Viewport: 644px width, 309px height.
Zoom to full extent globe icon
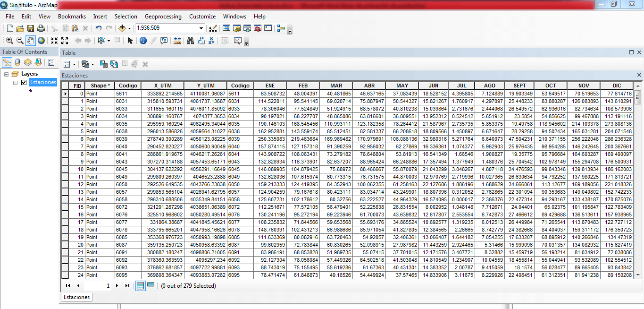click(x=42, y=41)
